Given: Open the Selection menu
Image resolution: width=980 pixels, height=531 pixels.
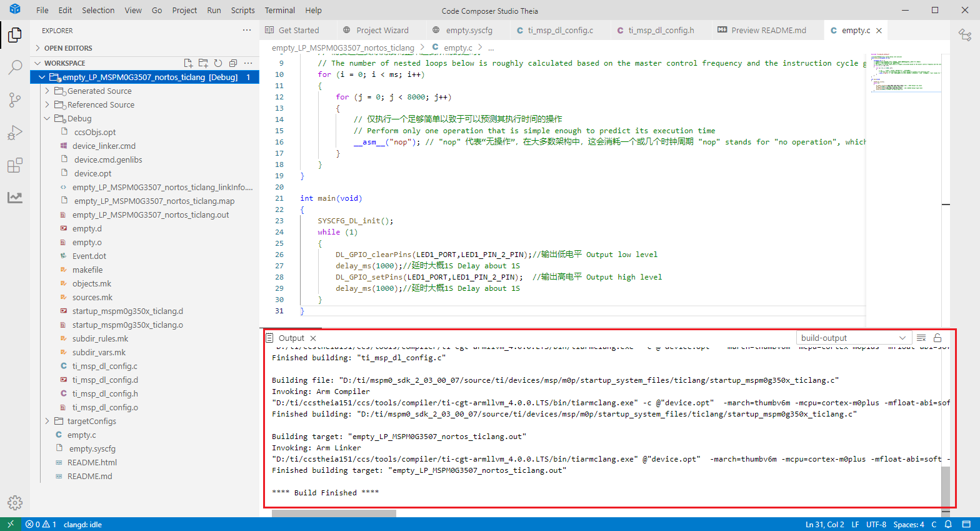Looking at the screenshot, I should (x=98, y=11).
